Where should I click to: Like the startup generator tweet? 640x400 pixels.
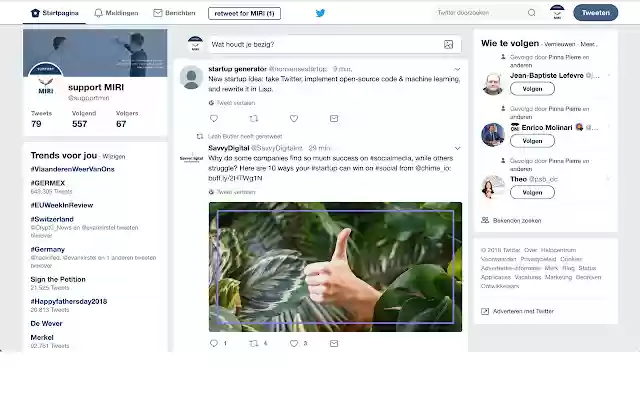click(294, 118)
